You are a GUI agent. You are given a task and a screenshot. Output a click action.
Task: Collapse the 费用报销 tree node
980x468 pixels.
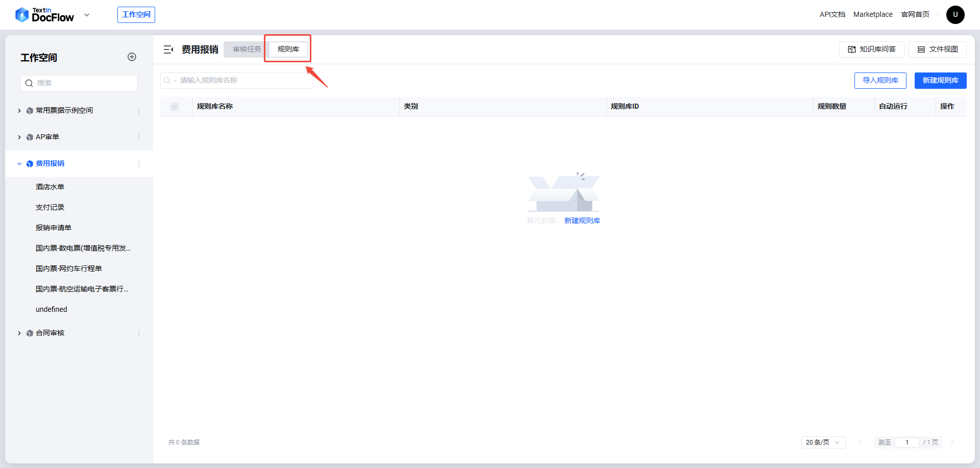pos(19,164)
